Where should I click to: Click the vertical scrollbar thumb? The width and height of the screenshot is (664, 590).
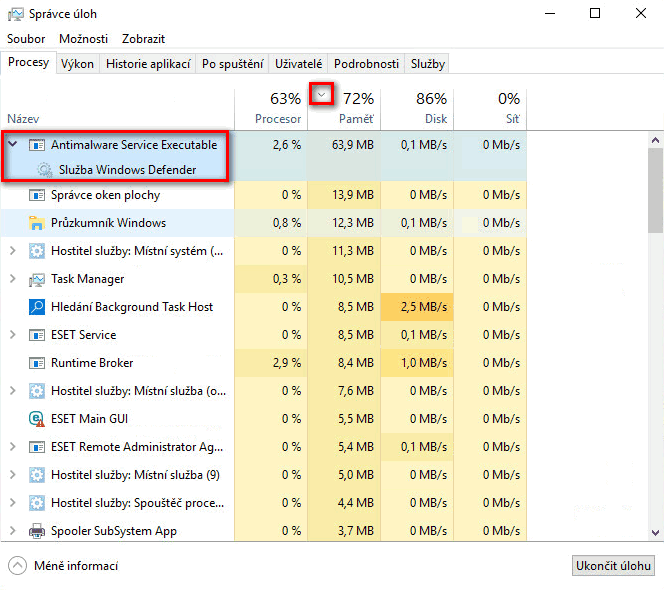point(656,191)
